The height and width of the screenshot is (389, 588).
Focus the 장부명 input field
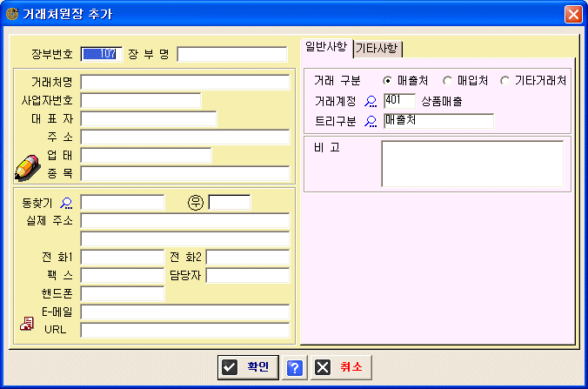point(232,55)
